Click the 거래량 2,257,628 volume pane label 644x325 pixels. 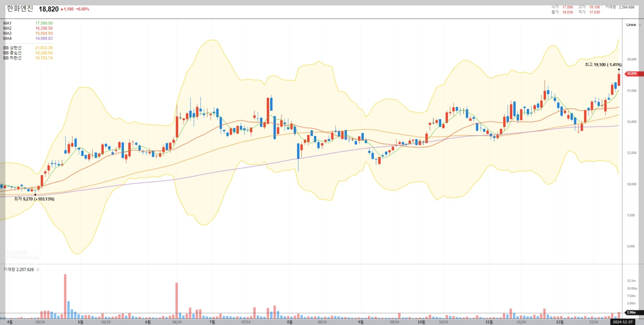tap(19, 269)
